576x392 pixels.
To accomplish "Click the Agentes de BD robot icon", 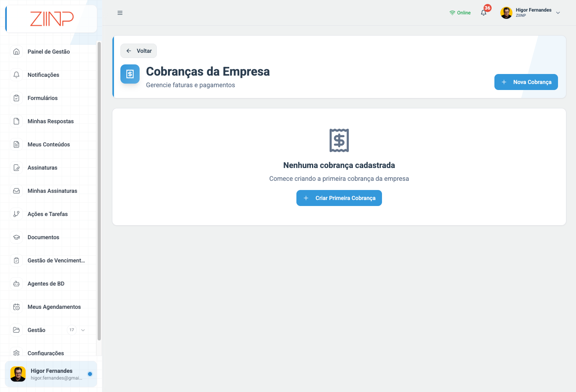I will coord(16,284).
